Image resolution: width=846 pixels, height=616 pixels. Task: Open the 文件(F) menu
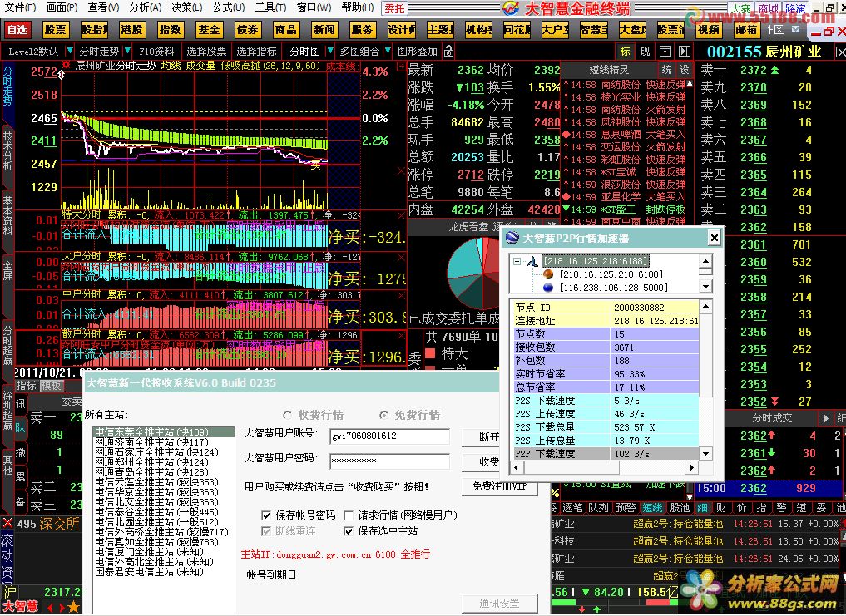20,7
